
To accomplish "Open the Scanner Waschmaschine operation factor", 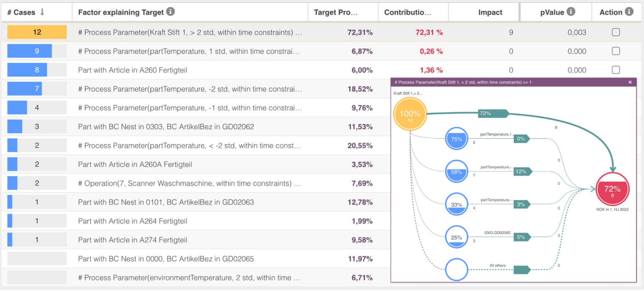I will [190, 183].
